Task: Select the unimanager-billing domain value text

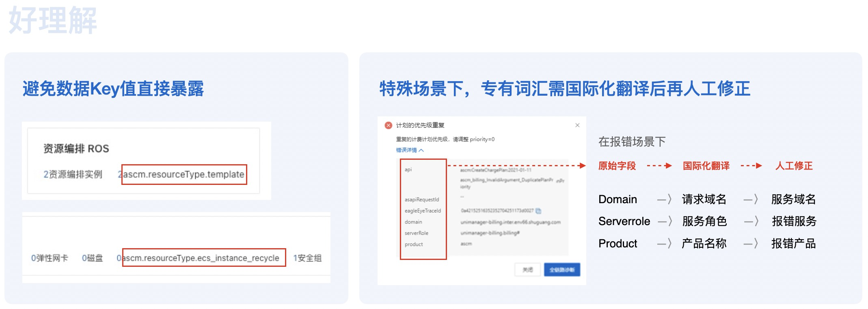Action: [x=510, y=222]
